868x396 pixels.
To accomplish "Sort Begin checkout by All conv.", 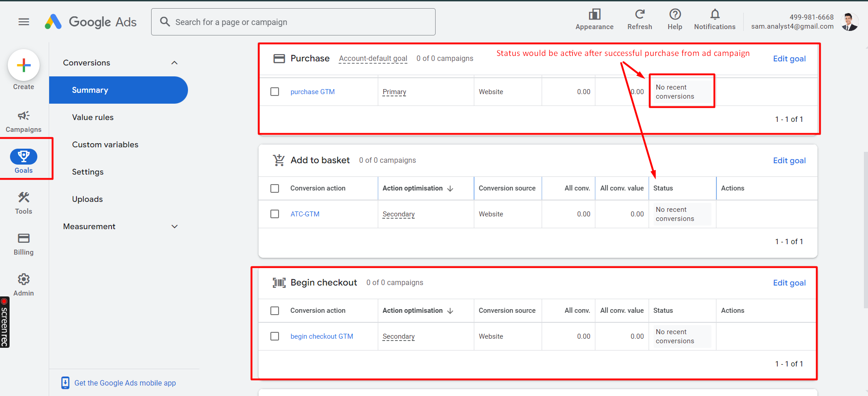I will (577, 311).
